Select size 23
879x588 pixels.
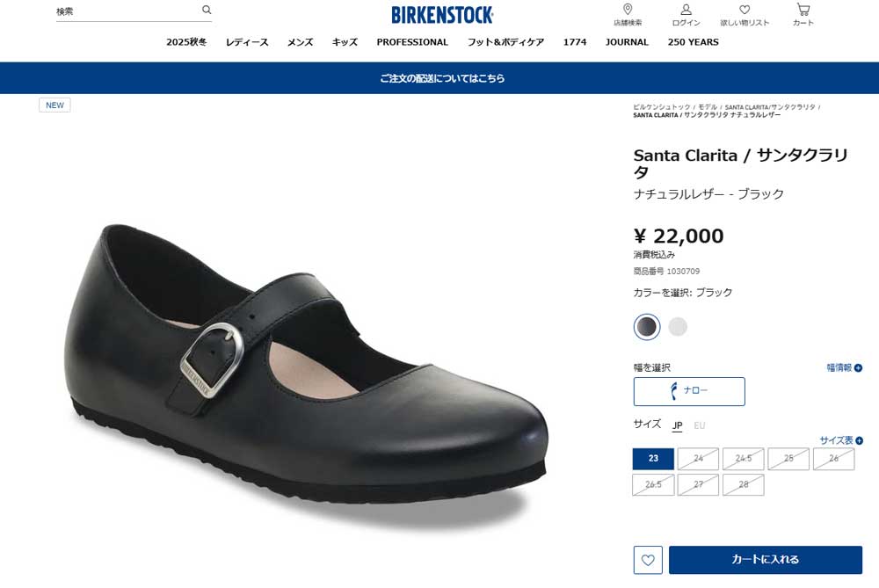click(x=653, y=459)
